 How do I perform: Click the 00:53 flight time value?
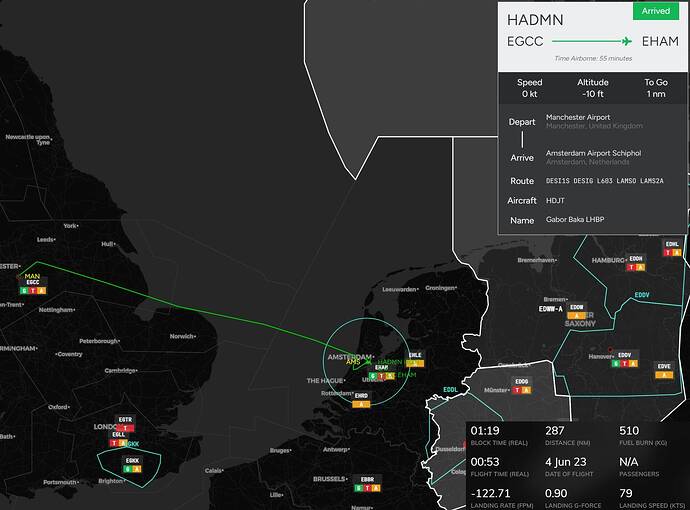pos(485,462)
